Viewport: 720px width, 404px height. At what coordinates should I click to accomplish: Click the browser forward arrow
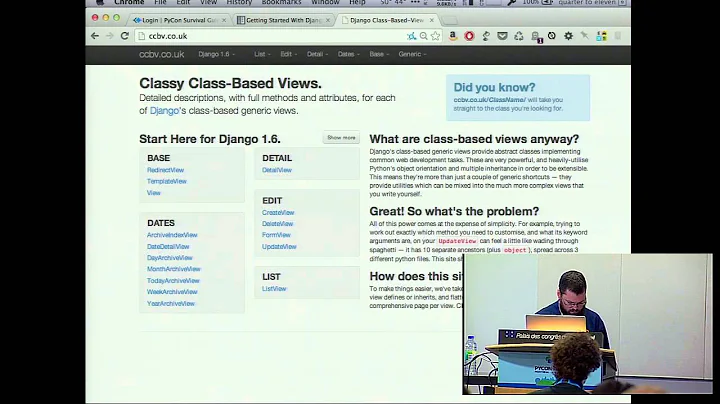pos(109,36)
